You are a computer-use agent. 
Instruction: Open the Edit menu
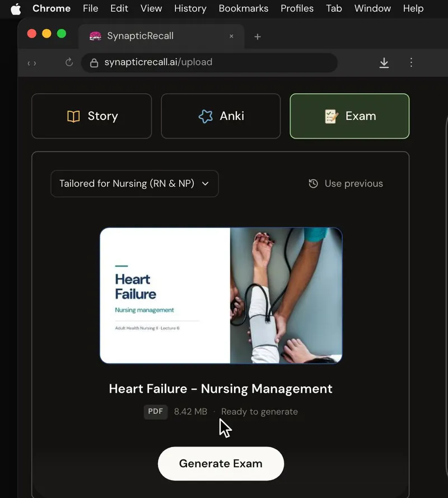point(119,8)
